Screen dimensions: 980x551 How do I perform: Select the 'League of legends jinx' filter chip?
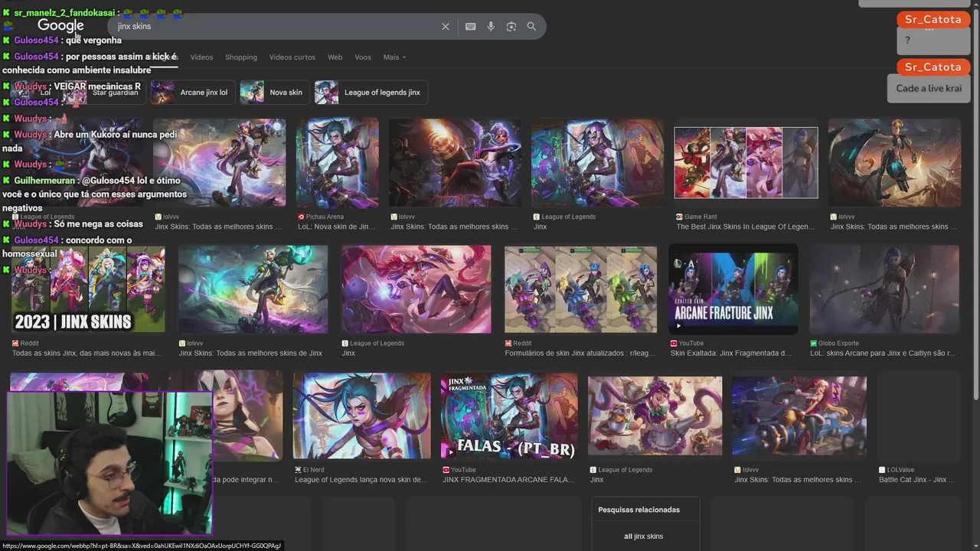(x=371, y=93)
